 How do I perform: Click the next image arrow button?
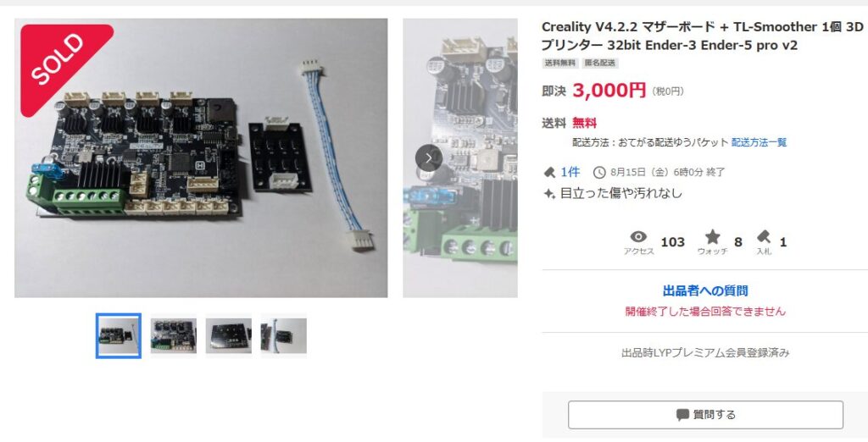428,158
